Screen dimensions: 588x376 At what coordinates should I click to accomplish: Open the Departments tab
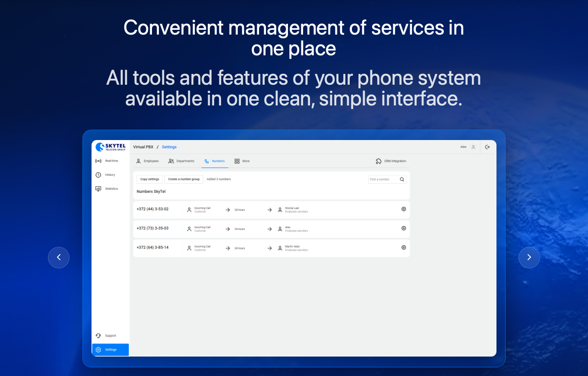181,161
